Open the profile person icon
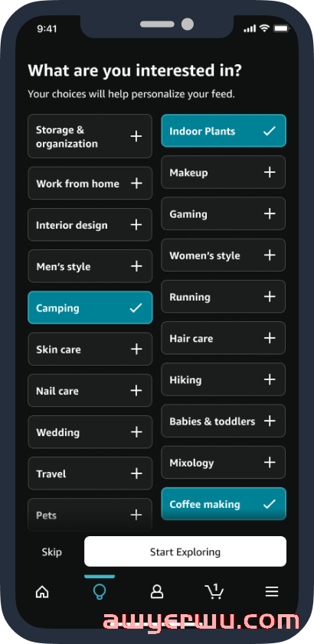This screenshot has width=314, height=644. [x=156, y=591]
